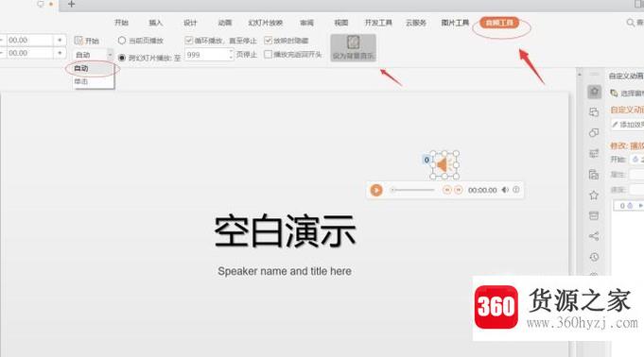The image size is (644, 357).
Task: Click 设为背景音乐 set as background music button
Action: pyautogui.click(x=354, y=47)
